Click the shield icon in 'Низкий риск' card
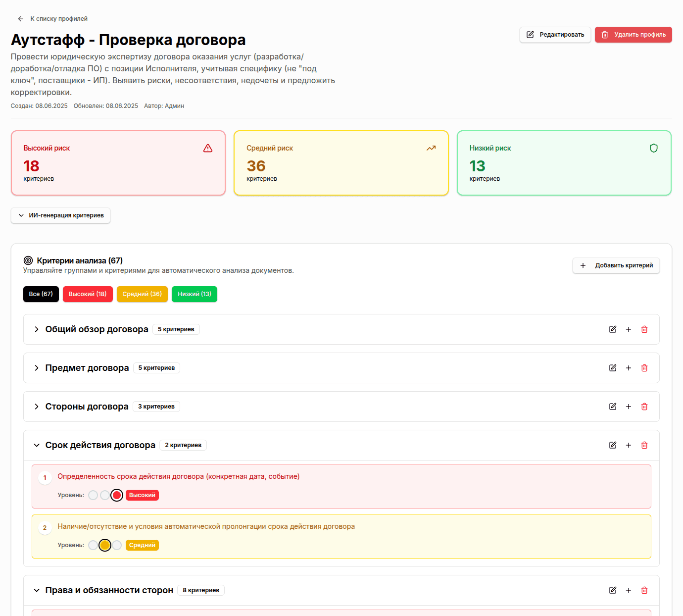This screenshot has width=683, height=616. pyautogui.click(x=654, y=148)
